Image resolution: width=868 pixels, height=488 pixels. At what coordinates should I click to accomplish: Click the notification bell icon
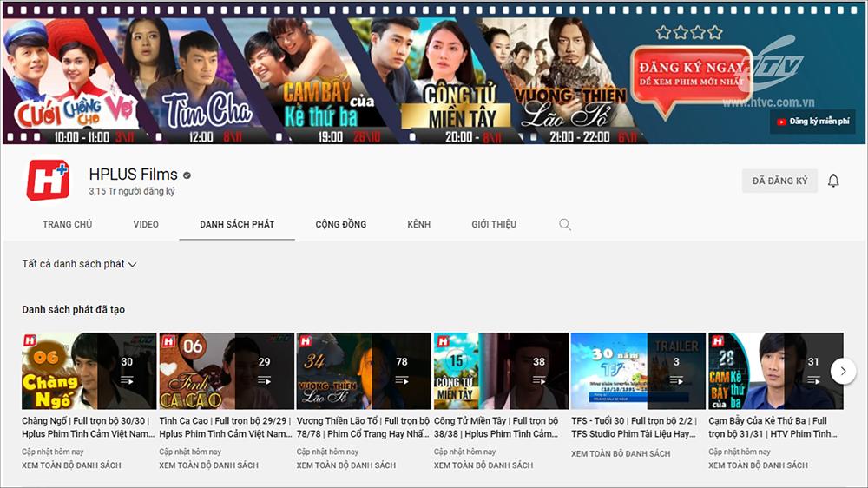pyautogui.click(x=833, y=181)
